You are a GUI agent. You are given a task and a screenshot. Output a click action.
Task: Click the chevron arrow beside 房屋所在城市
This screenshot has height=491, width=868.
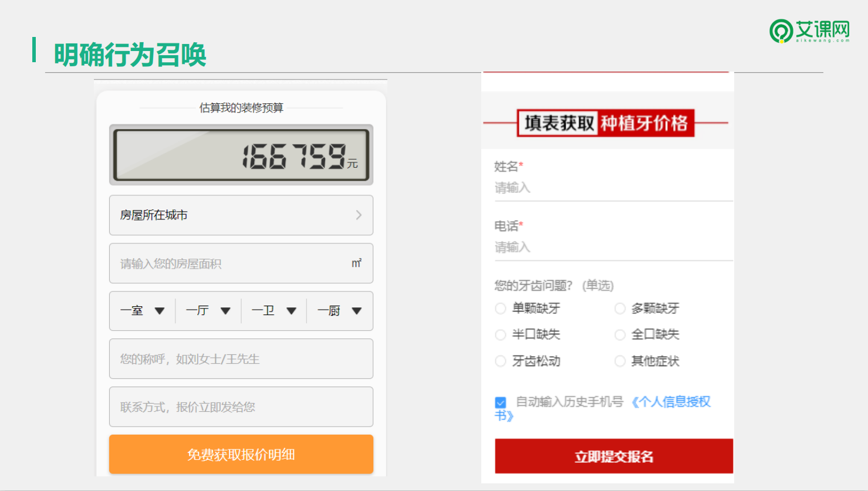359,215
